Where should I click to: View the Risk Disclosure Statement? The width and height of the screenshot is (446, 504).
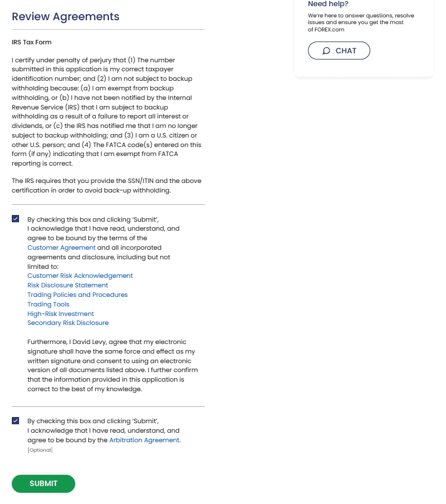[x=67, y=285]
